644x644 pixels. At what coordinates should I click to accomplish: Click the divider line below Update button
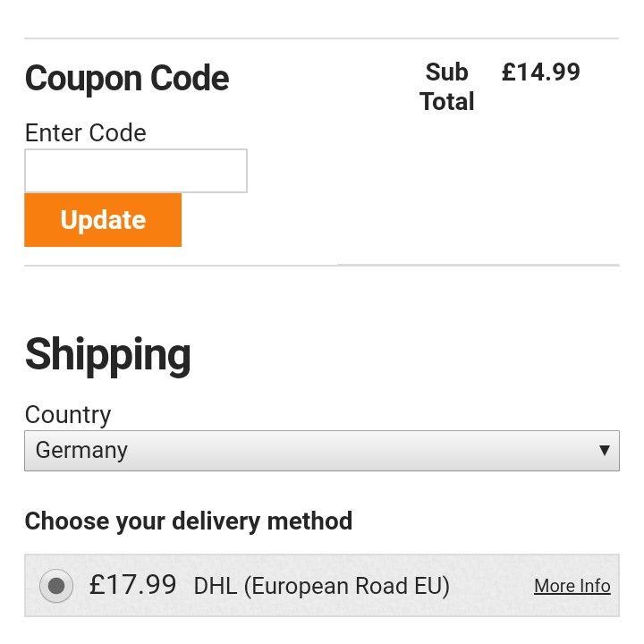coord(321,265)
